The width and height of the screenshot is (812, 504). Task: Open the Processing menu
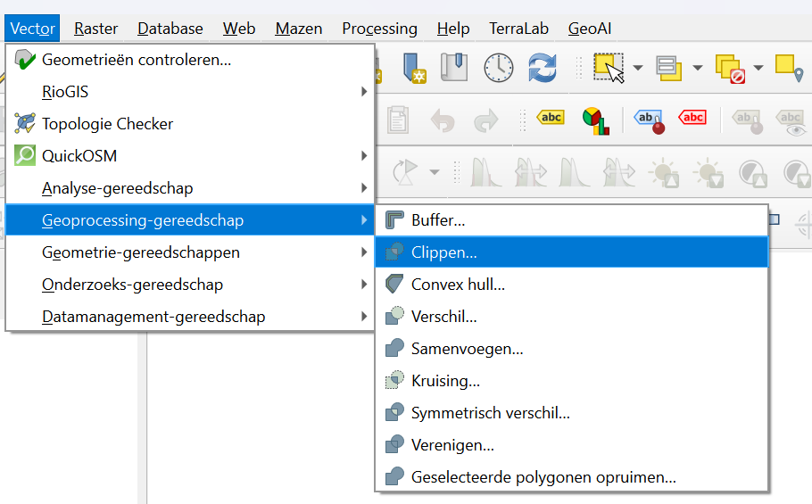(x=379, y=29)
